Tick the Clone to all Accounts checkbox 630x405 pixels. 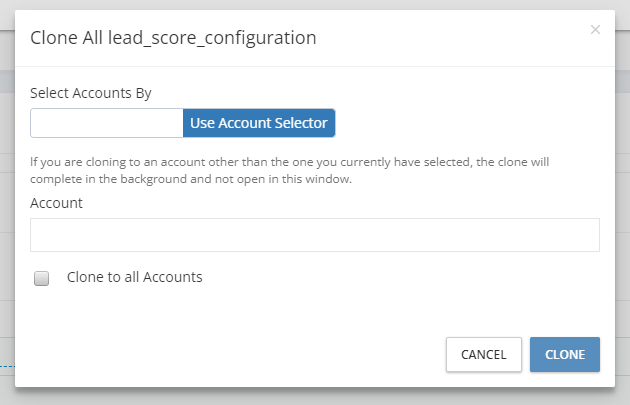(41, 278)
